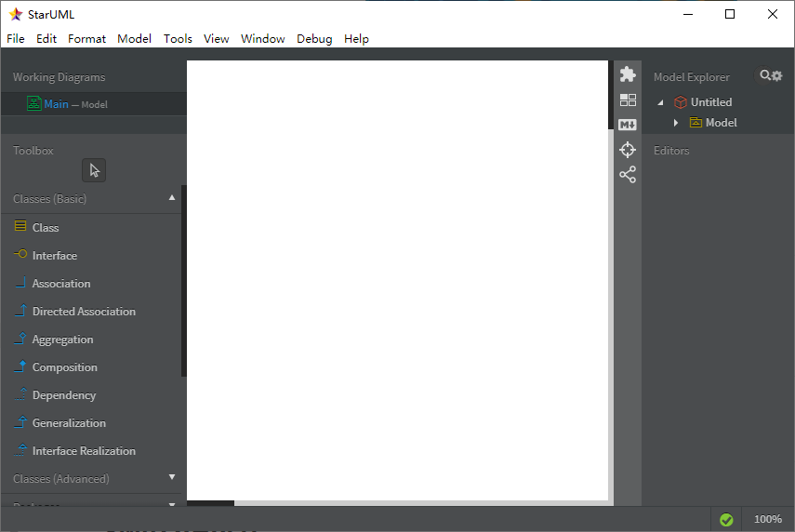Screen dimensions: 795x532
Task: Open the Extensions puzzle icon
Action: tap(628, 74)
